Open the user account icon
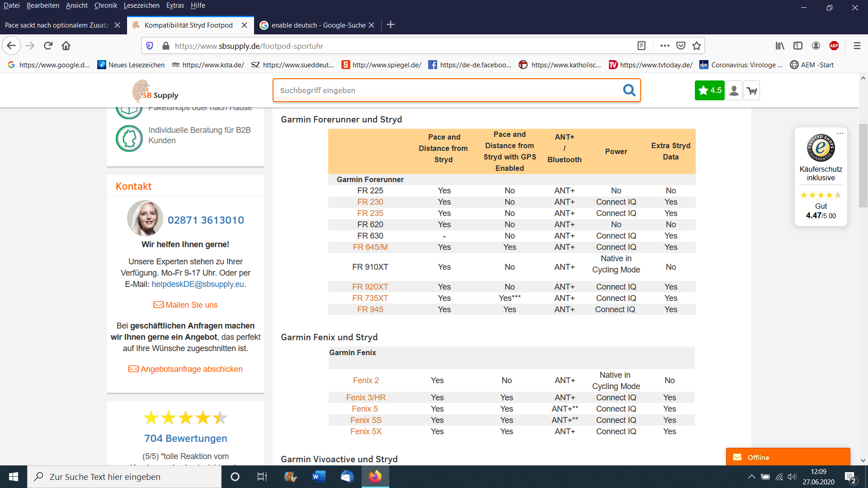Image resolution: width=868 pixels, height=488 pixels. [734, 91]
